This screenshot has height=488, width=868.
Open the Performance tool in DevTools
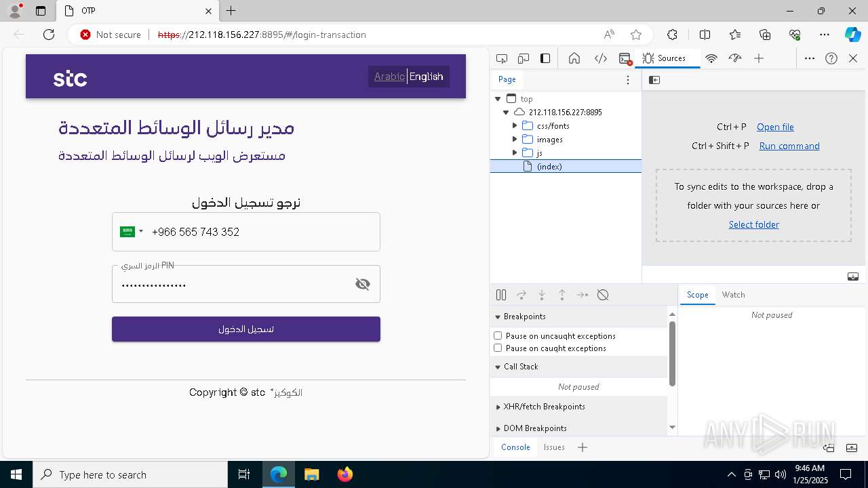pos(735,58)
